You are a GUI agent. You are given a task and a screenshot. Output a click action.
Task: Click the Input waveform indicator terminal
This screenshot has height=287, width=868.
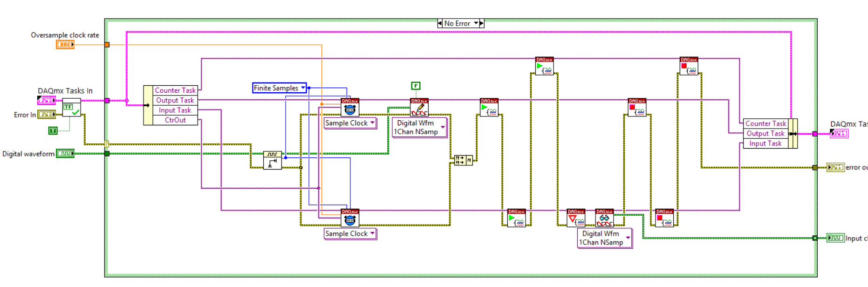coord(835,238)
